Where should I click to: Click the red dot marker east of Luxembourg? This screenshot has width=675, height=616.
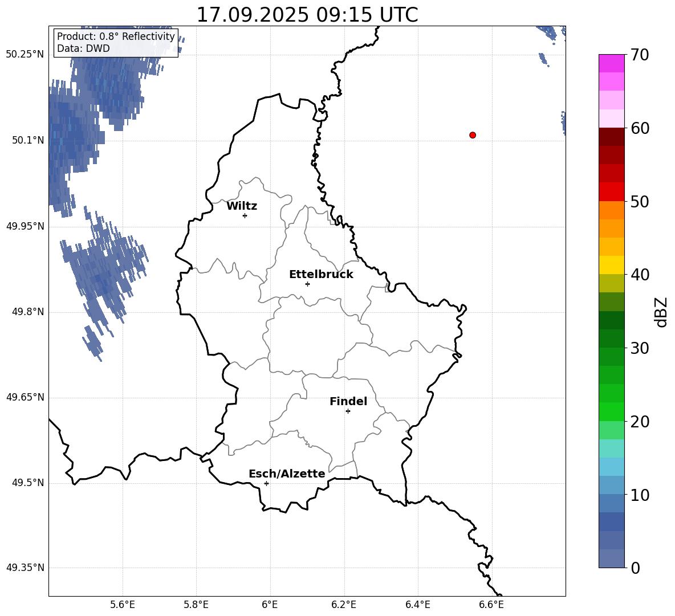(473, 135)
